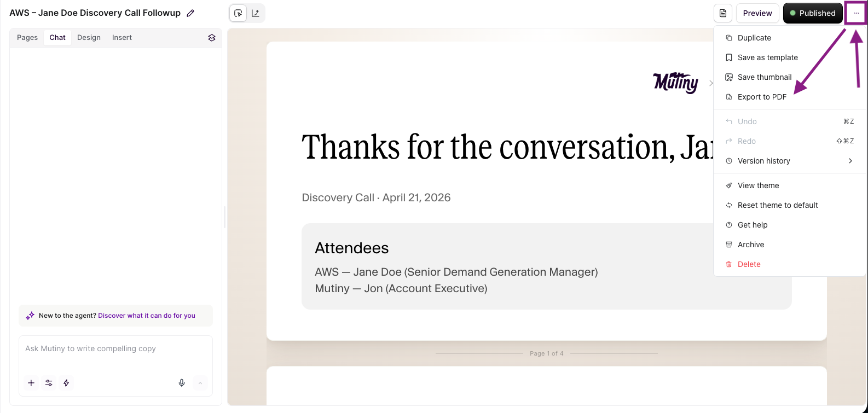Open the analytics chart view icon
Image resolution: width=868 pixels, height=413 pixels.
click(256, 13)
